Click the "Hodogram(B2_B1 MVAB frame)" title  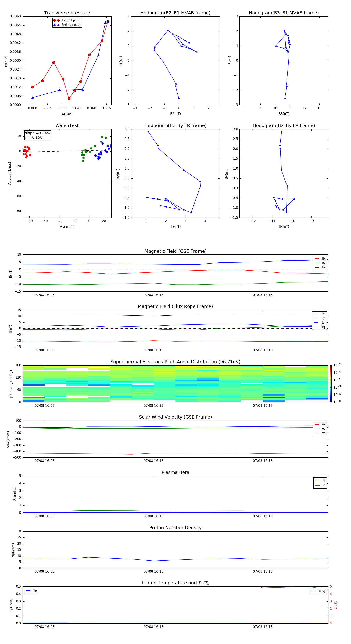click(x=175, y=13)
